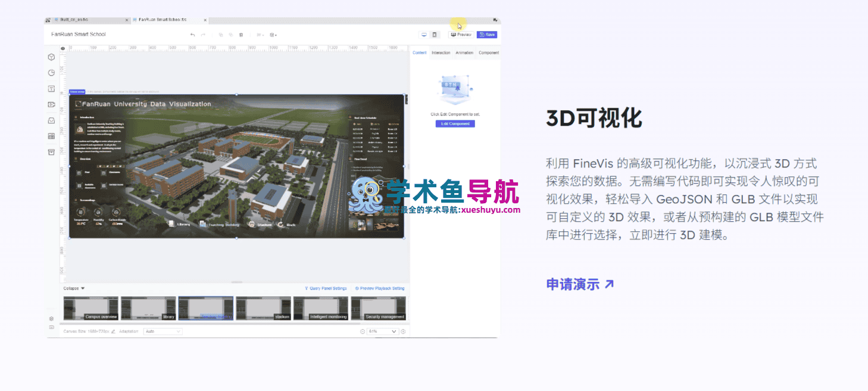Click the Preview button
The image size is (868, 391).
[461, 35]
